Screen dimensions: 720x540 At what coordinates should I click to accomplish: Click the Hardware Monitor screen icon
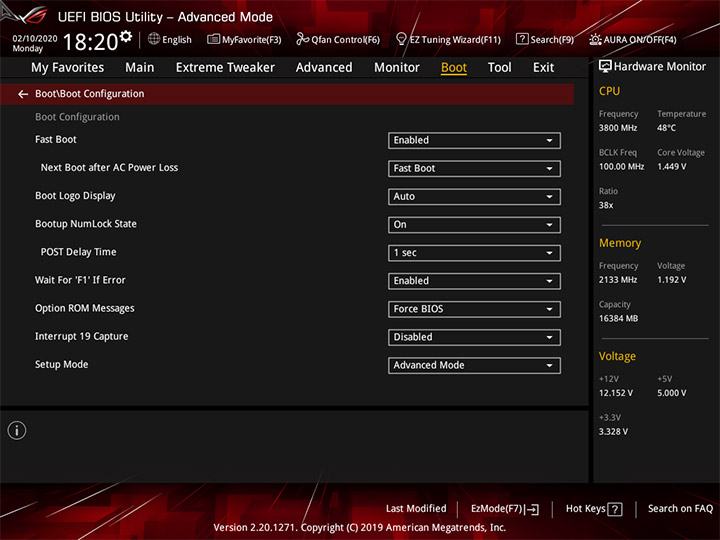pyautogui.click(x=605, y=67)
